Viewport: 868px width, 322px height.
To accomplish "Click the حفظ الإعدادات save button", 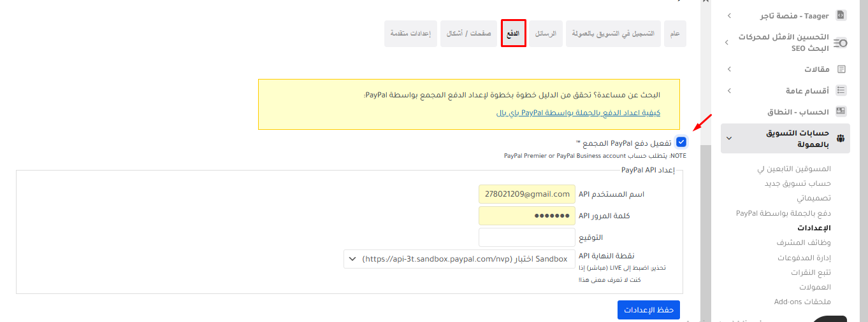I will pyautogui.click(x=649, y=310).
